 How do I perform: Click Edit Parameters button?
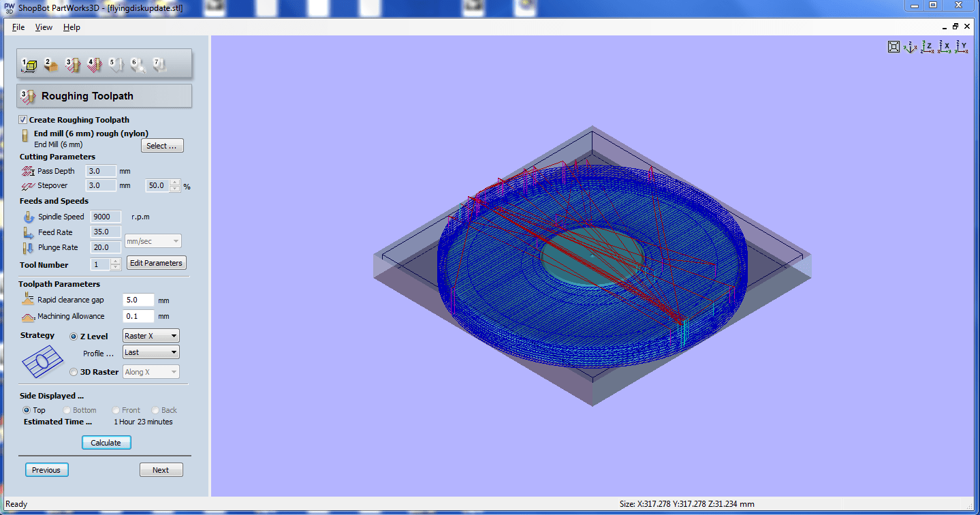coord(157,263)
